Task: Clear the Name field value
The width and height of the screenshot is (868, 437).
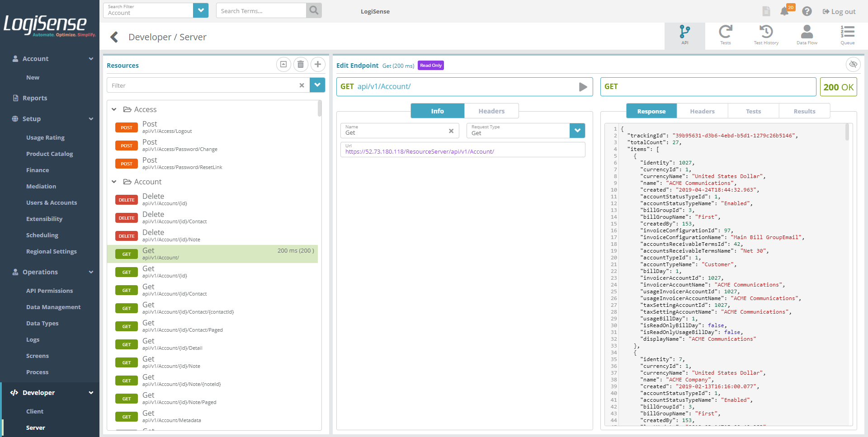Action: tap(451, 131)
